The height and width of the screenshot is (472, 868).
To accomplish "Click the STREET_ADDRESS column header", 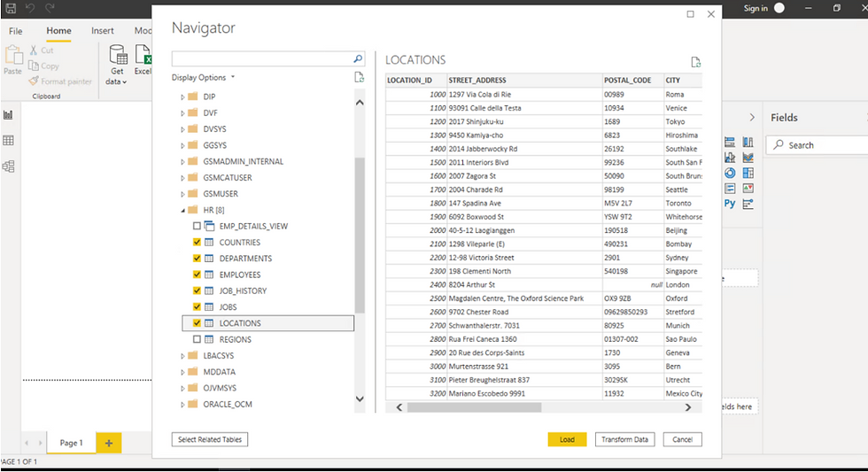I will tap(524, 81).
